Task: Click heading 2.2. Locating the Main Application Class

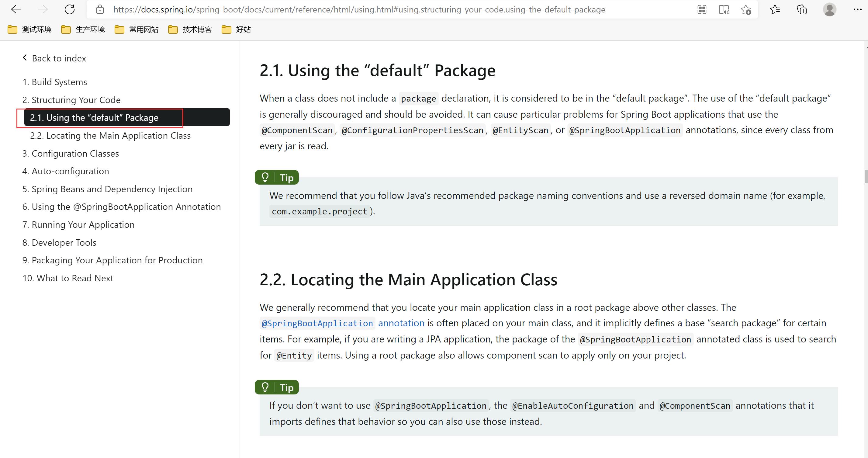Action: coord(408,280)
